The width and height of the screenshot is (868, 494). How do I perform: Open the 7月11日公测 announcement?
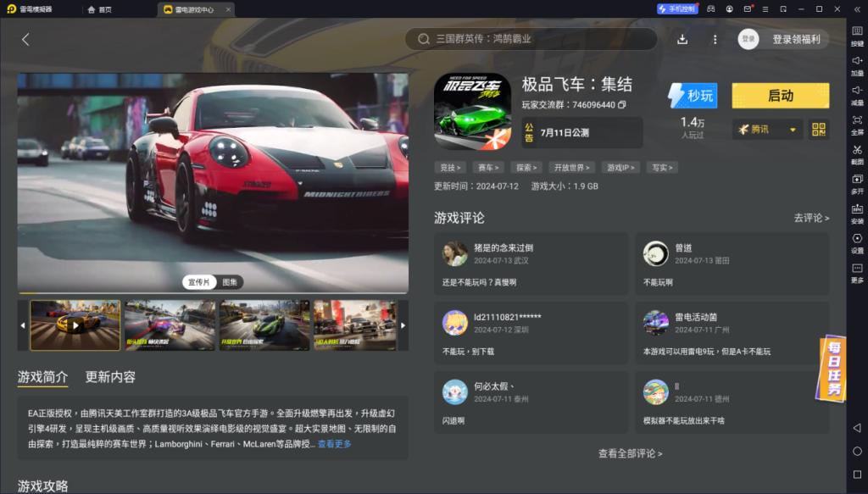pyautogui.click(x=582, y=133)
